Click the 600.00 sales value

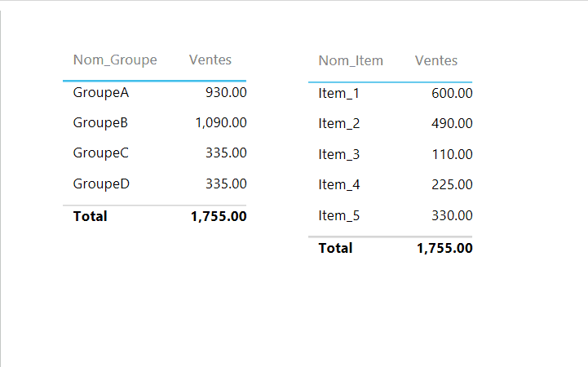pyautogui.click(x=452, y=94)
